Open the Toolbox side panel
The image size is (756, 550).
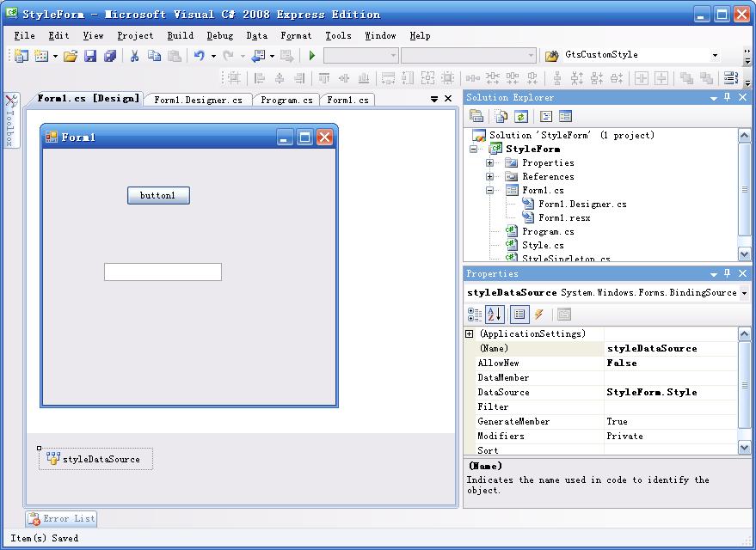(x=11, y=120)
